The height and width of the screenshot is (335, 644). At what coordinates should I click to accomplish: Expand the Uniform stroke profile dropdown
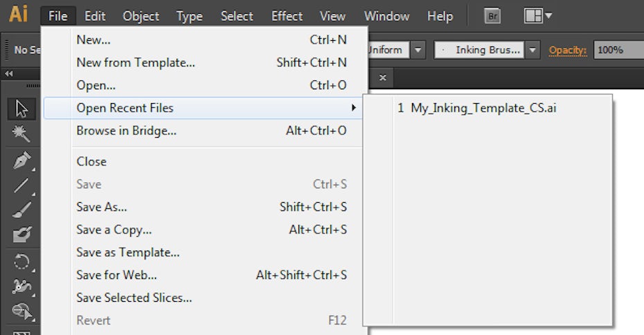pyautogui.click(x=418, y=50)
